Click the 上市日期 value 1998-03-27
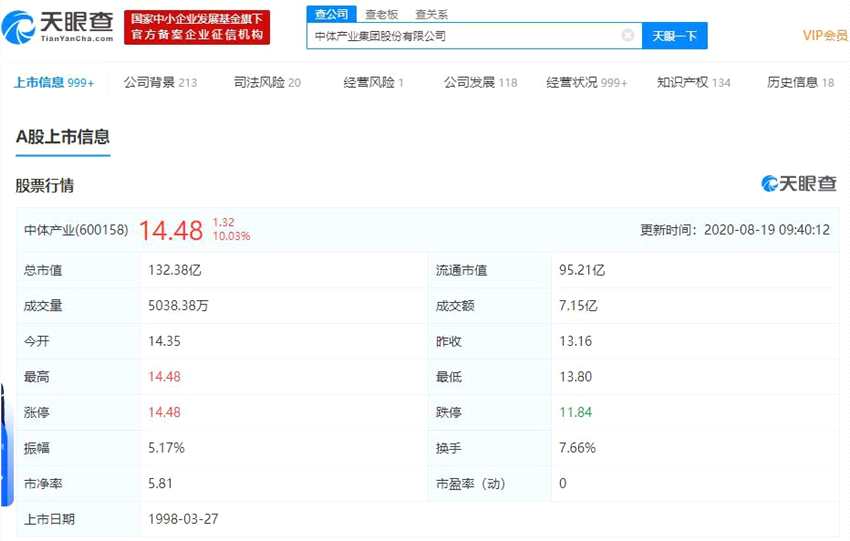 point(183,519)
